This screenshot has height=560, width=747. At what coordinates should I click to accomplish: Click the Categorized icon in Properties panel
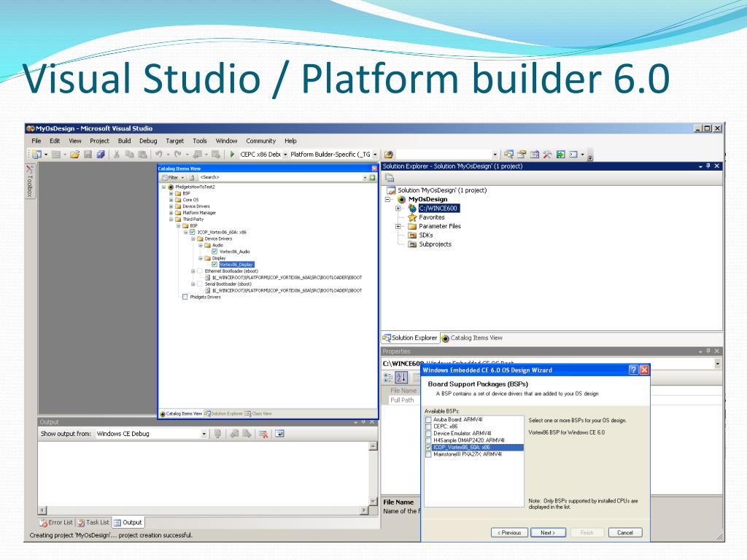click(388, 378)
